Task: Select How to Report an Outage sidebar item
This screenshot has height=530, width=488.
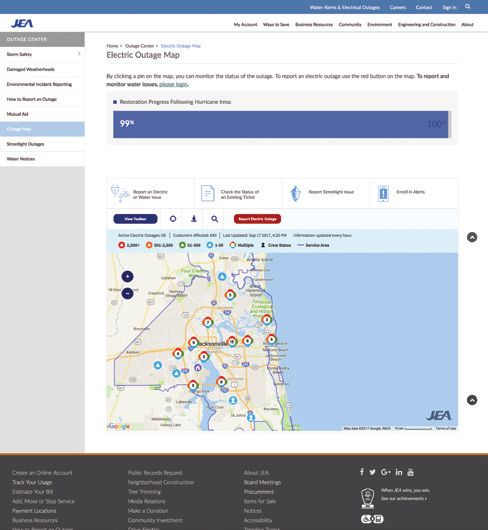Action: click(42, 99)
